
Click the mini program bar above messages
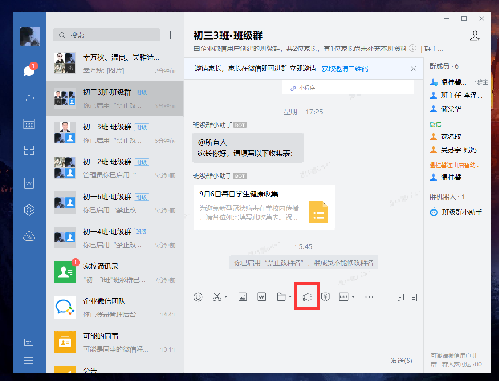348,88
